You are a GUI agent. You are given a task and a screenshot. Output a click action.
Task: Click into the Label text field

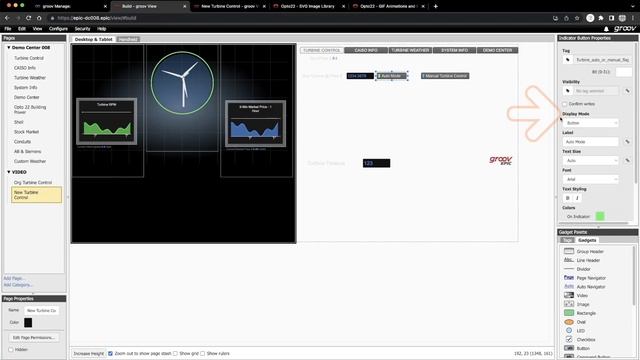coord(591,142)
